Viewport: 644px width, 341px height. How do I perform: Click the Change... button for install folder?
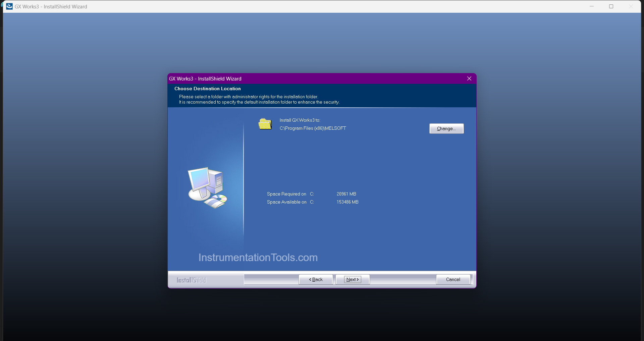(x=446, y=129)
